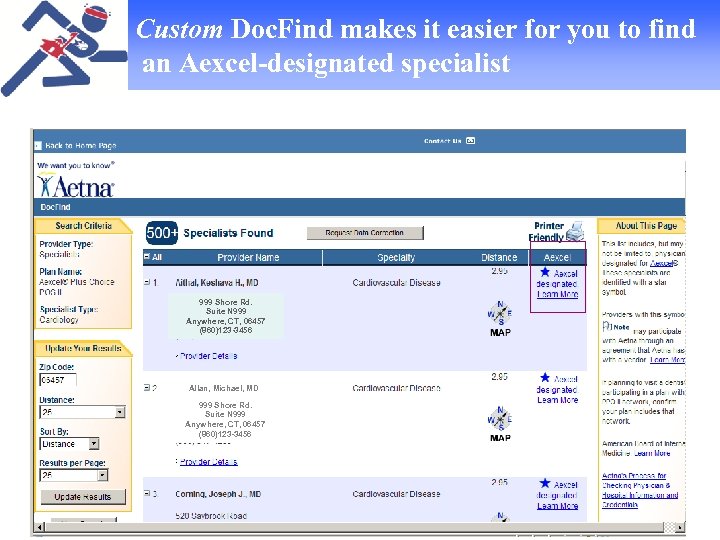Click the Printer Friendly printer icon
Image resolution: width=720 pixels, height=540 pixels.
(575, 231)
